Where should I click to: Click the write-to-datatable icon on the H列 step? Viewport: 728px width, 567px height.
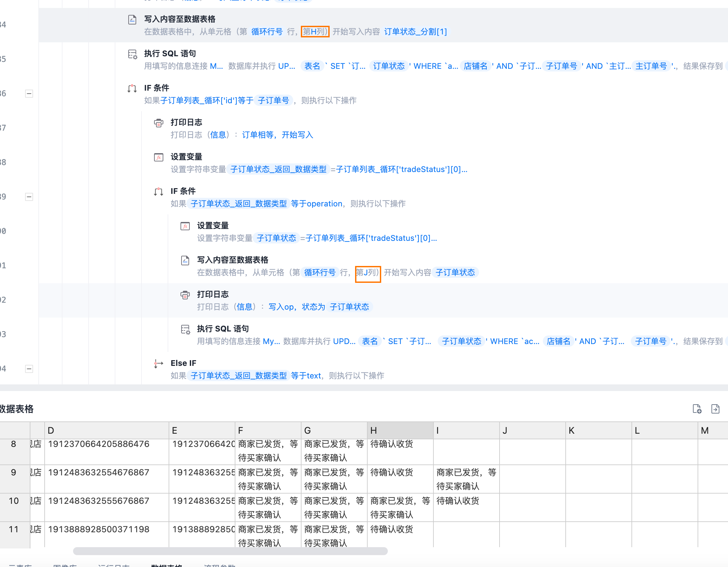pos(132,20)
